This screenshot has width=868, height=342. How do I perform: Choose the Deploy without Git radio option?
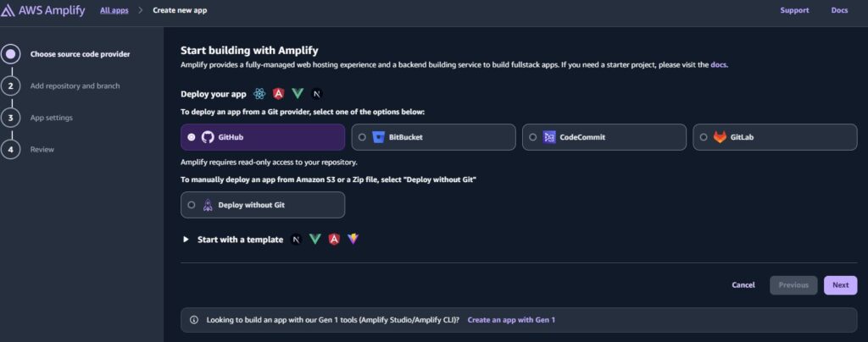192,205
